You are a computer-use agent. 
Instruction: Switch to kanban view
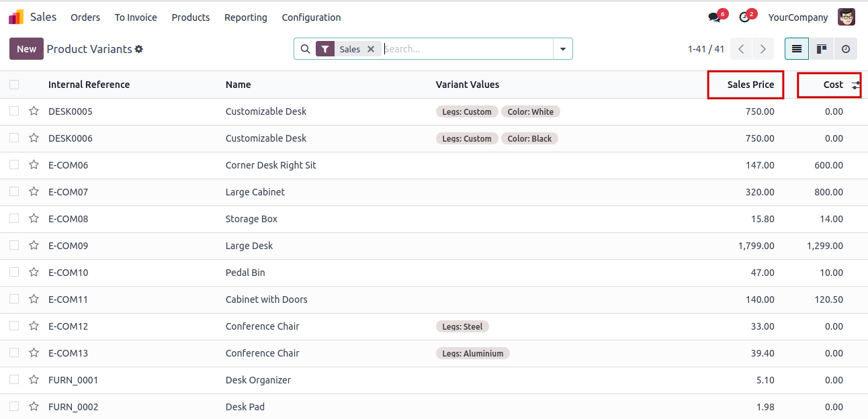click(x=821, y=49)
